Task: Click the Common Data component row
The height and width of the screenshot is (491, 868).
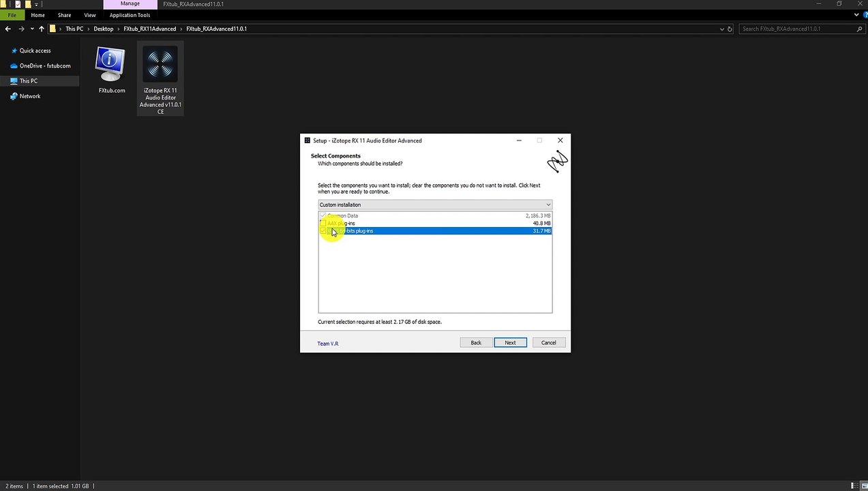Action: point(435,215)
